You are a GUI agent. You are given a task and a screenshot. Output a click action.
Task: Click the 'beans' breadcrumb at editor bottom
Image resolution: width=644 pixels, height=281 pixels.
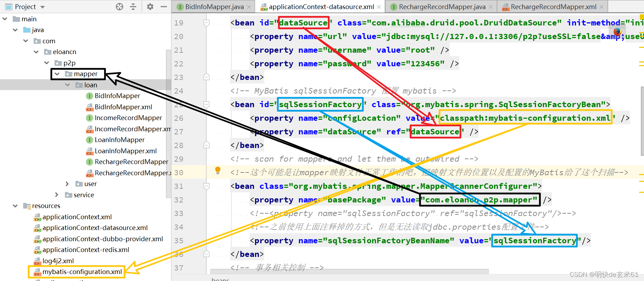[220, 279]
